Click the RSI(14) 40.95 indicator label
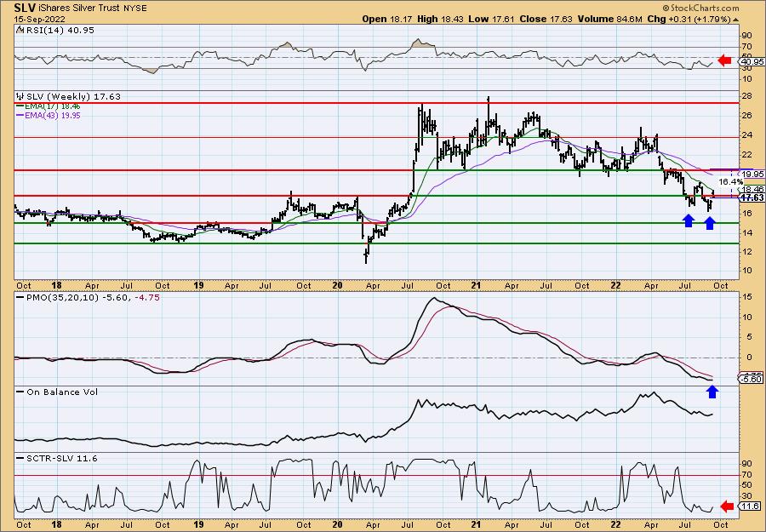 59,30
